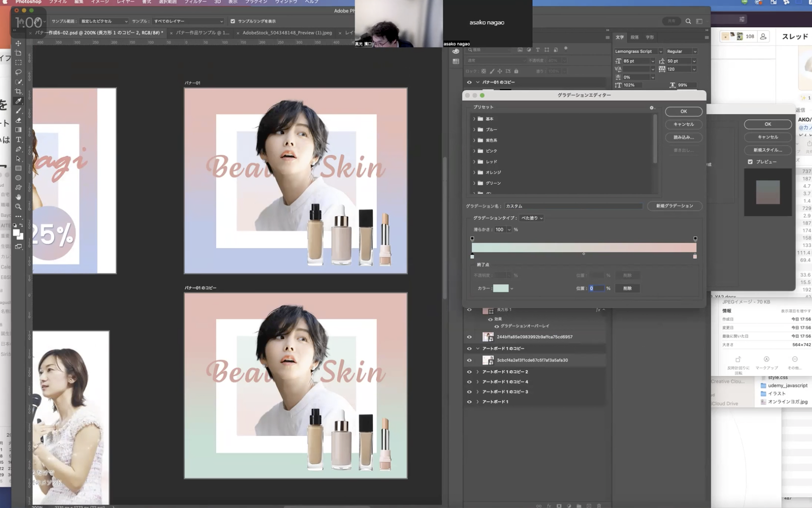
Task: Open the Photoshop application menu
Action: [28, 2]
